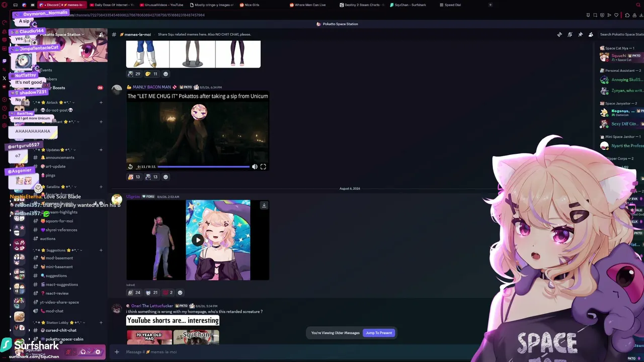Create channel in Station Lobby category plus icon
The width and height of the screenshot is (644, 362).
[101, 322]
